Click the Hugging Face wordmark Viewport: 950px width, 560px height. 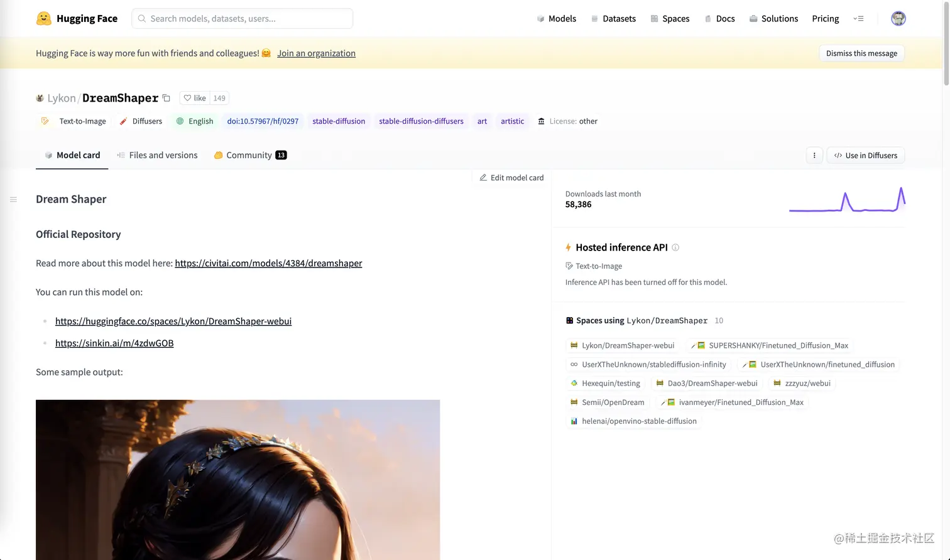pyautogui.click(x=87, y=18)
